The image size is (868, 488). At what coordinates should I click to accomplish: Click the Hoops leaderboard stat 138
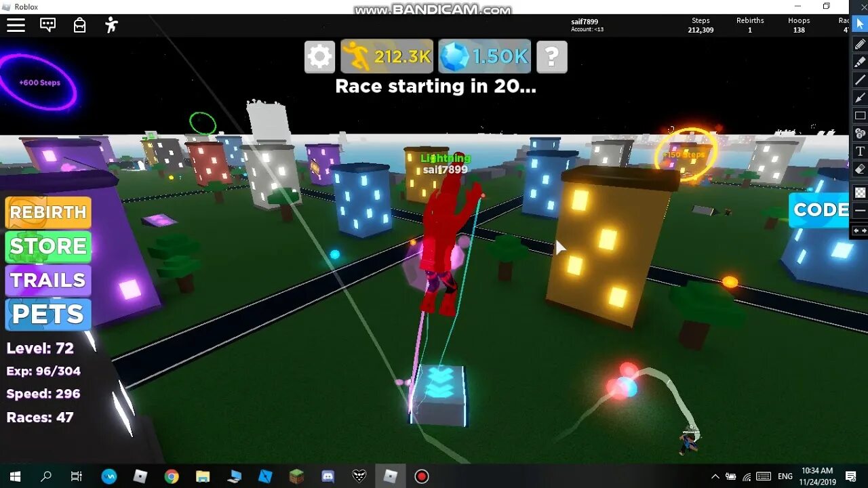pyautogui.click(x=799, y=25)
